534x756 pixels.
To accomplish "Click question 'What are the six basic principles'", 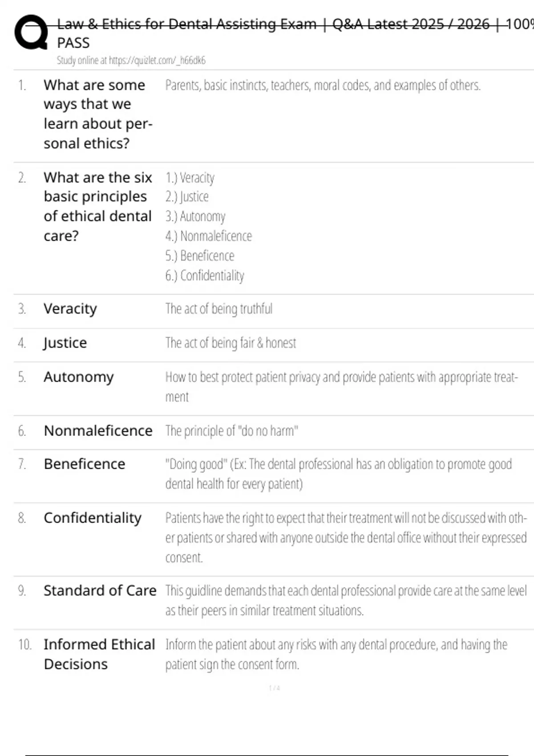I will click(97, 206).
